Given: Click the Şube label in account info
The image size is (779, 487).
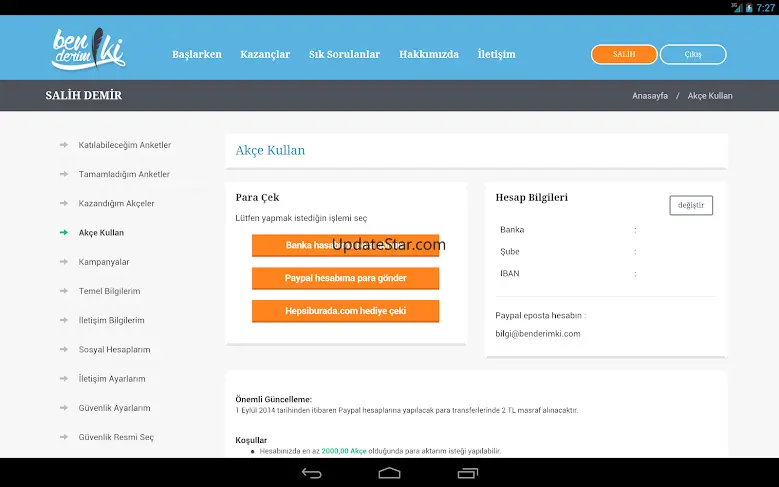Looking at the screenshot, I should point(510,251).
